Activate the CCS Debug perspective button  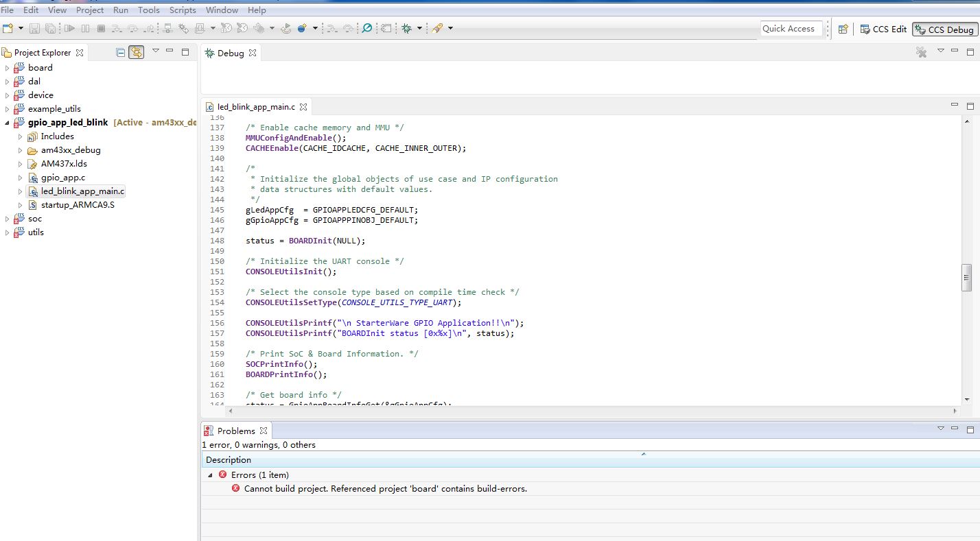[944, 29]
